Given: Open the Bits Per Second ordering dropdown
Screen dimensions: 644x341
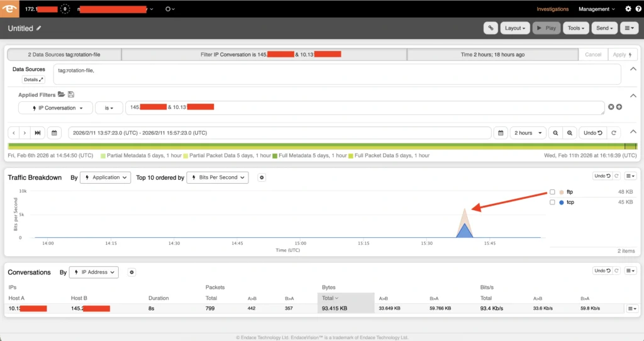Looking at the screenshot, I should pos(218,177).
